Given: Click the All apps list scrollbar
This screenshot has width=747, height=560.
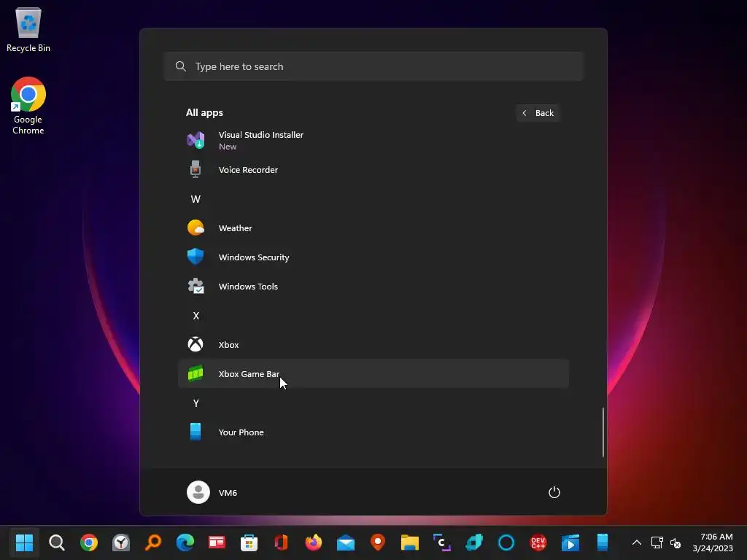Looking at the screenshot, I should [x=603, y=432].
